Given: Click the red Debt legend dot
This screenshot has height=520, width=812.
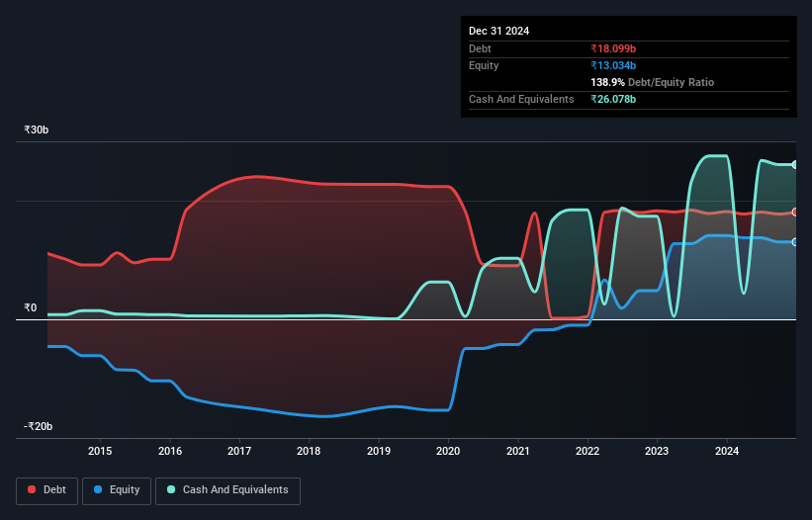Looking at the screenshot, I should (32, 489).
